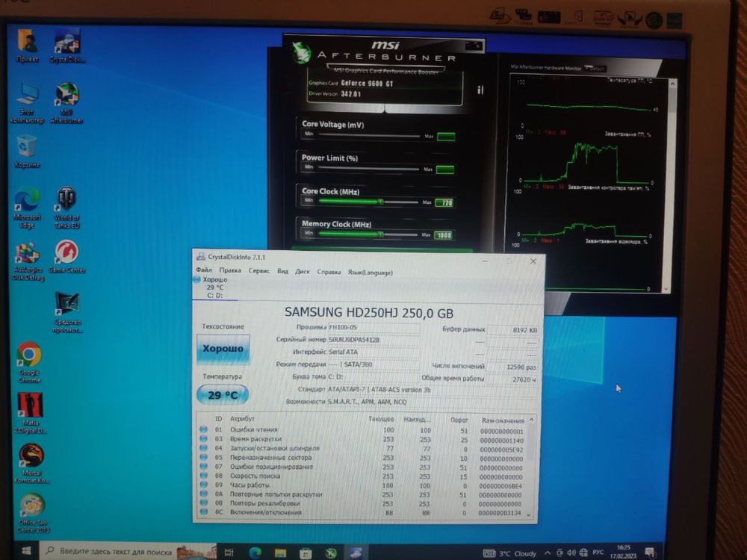This screenshot has height=560, width=747.
Task: Open the Office Tab Center 2013 shortcut
Action: 32,514
